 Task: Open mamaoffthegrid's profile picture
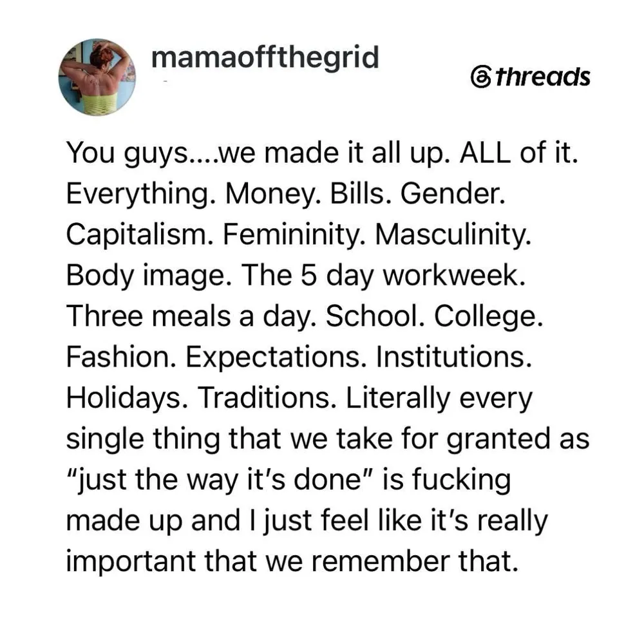pos(97,77)
